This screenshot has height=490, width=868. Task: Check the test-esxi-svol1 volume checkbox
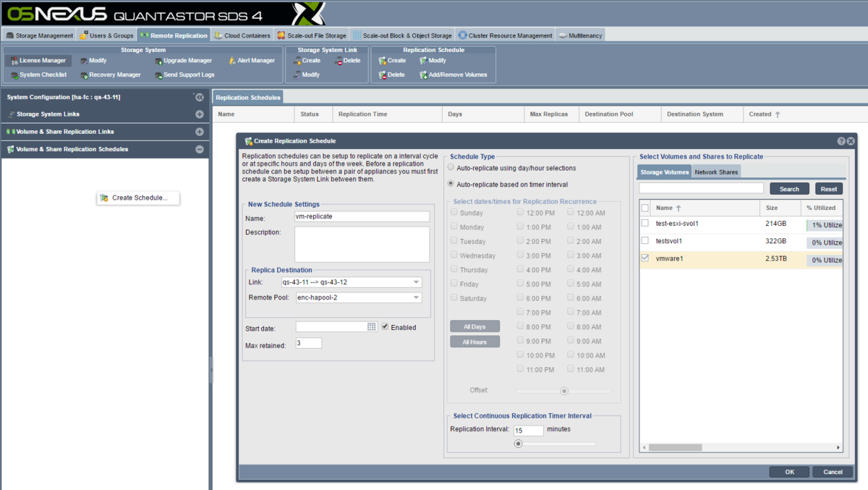pos(644,223)
